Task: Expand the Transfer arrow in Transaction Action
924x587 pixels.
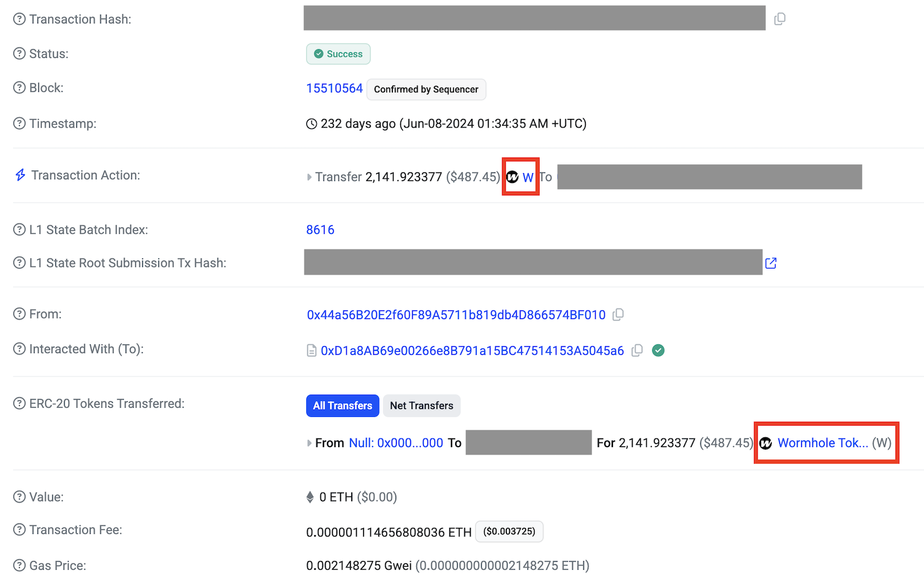Action: [x=309, y=177]
